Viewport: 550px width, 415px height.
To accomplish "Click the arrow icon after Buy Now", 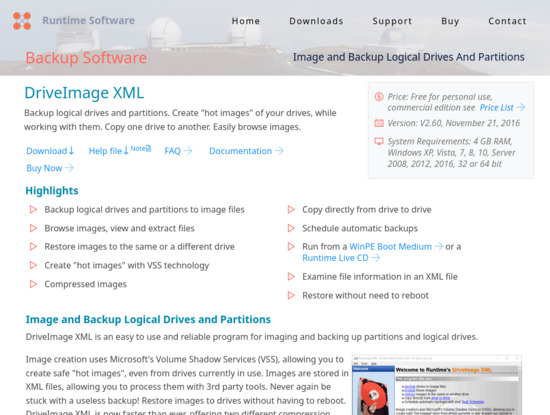I will (x=69, y=168).
